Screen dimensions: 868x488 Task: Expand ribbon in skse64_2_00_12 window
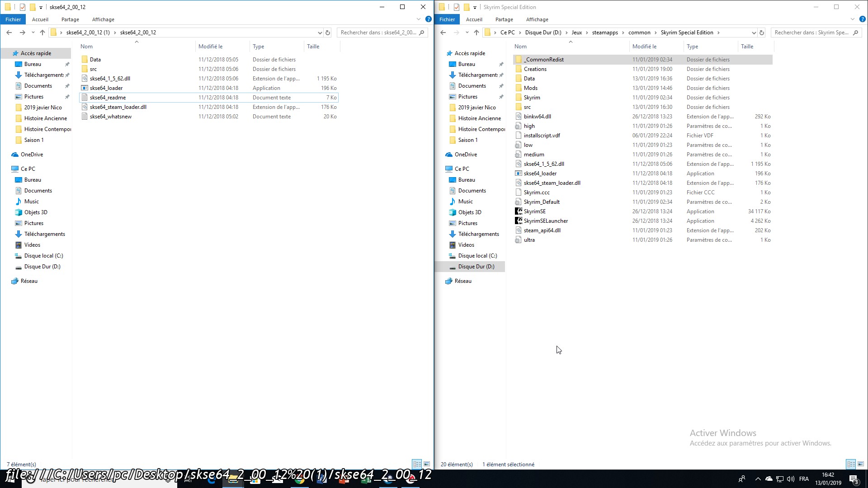click(418, 19)
